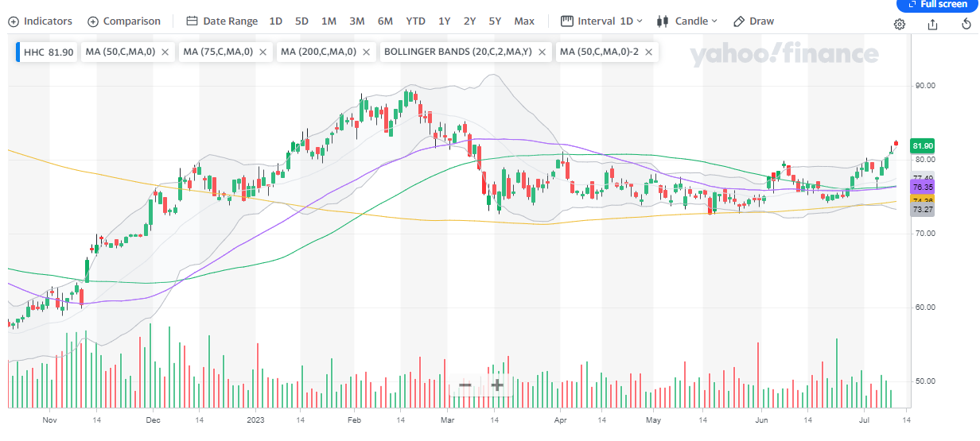The height and width of the screenshot is (441, 980).
Task: Reset the chart with the undo icon
Action: point(966,24)
